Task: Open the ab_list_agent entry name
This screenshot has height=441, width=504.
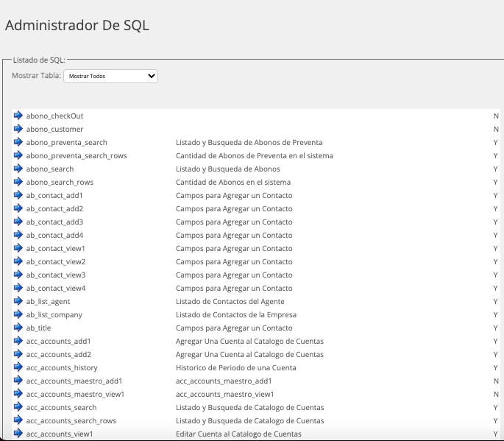Action: (48, 302)
